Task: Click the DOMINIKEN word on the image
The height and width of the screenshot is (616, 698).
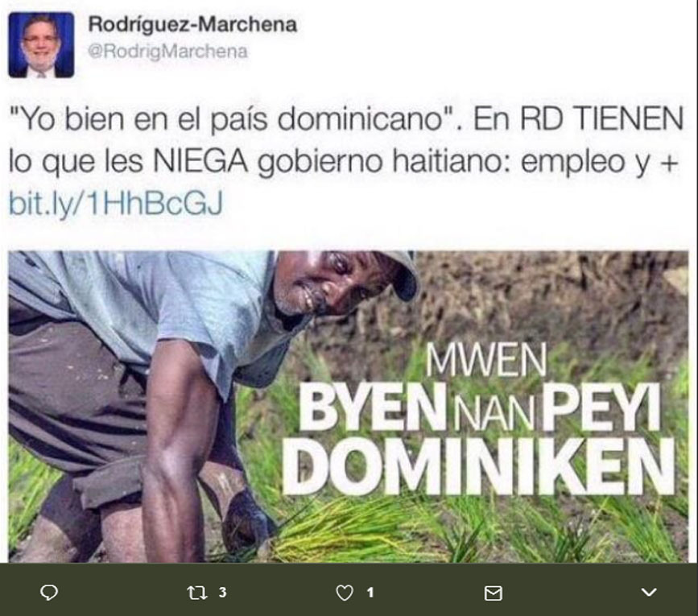Action: pyautogui.click(x=480, y=466)
